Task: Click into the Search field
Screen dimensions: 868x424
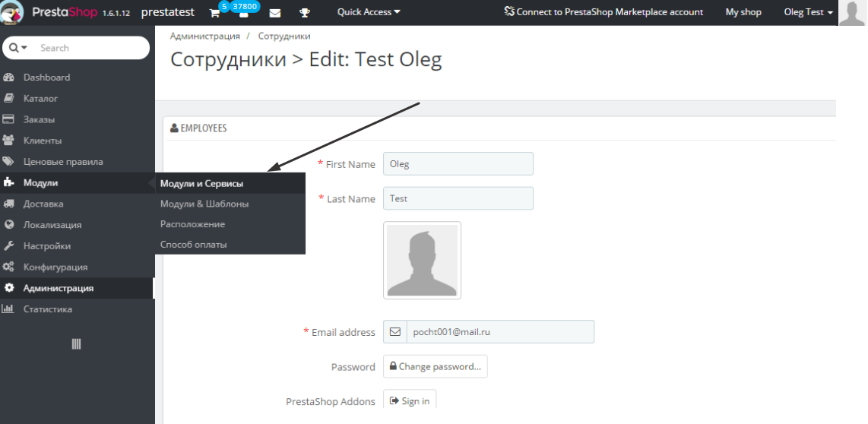Action: (x=90, y=48)
